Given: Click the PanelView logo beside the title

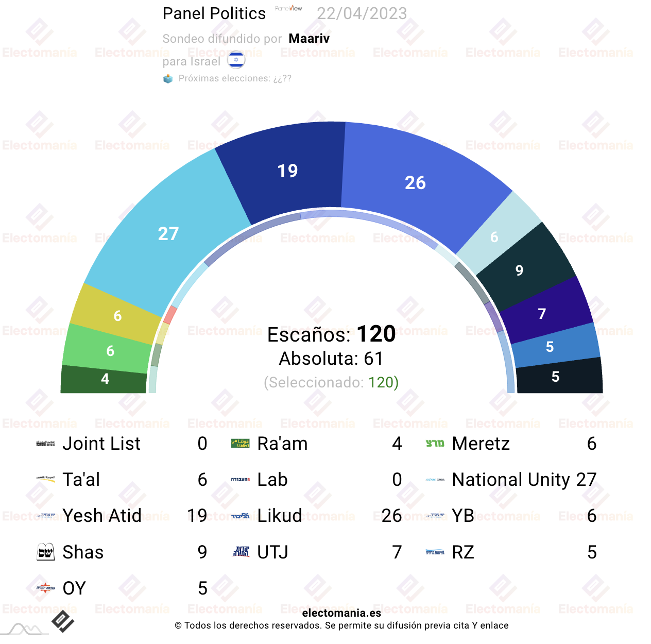Looking at the screenshot, I should (x=288, y=8).
